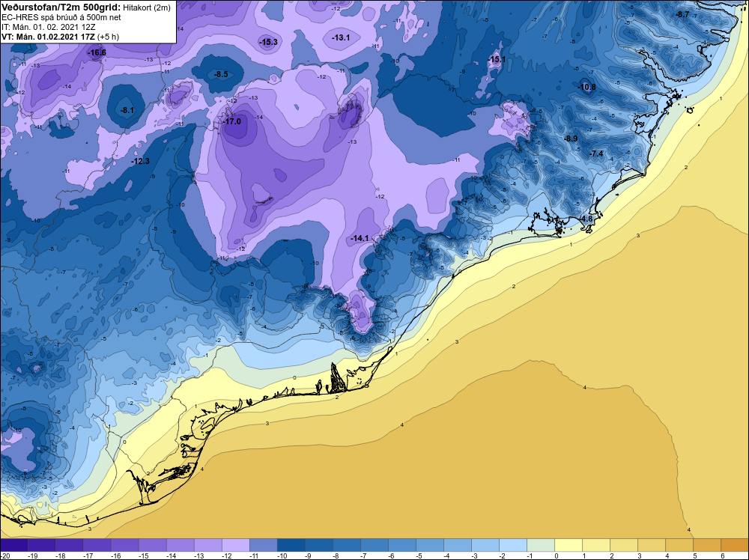The image size is (749, 560).
Task: Pick the legend swatch between -17 and -16
Action: pyautogui.click(x=97, y=545)
